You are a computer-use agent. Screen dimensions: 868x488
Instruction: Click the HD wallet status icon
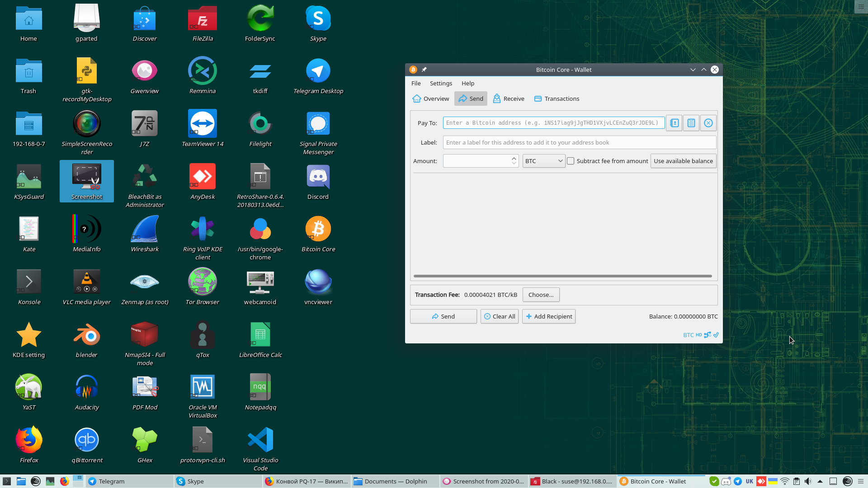click(x=699, y=335)
